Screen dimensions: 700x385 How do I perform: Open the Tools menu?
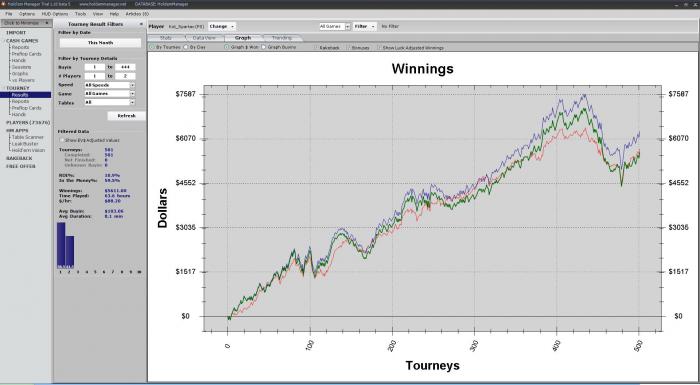[x=80, y=14]
